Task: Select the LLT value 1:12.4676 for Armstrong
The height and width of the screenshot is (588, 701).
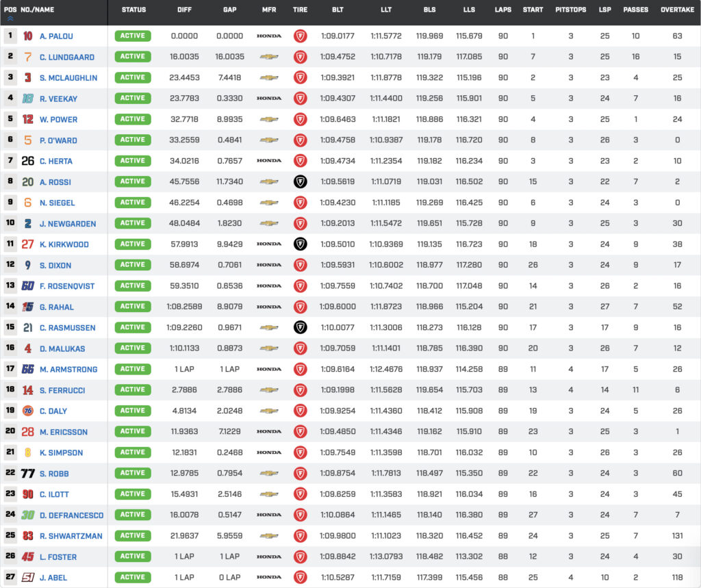Action: pyautogui.click(x=386, y=370)
